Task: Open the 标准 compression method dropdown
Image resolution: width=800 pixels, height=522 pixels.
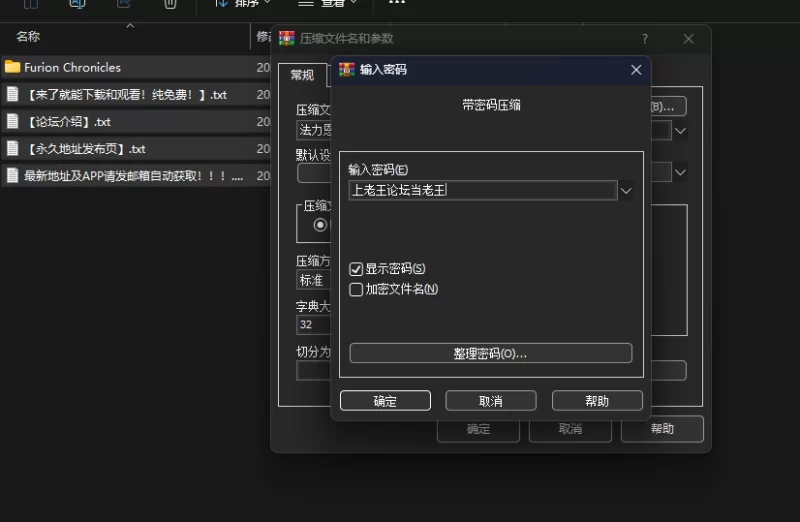Action: point(314,280)
